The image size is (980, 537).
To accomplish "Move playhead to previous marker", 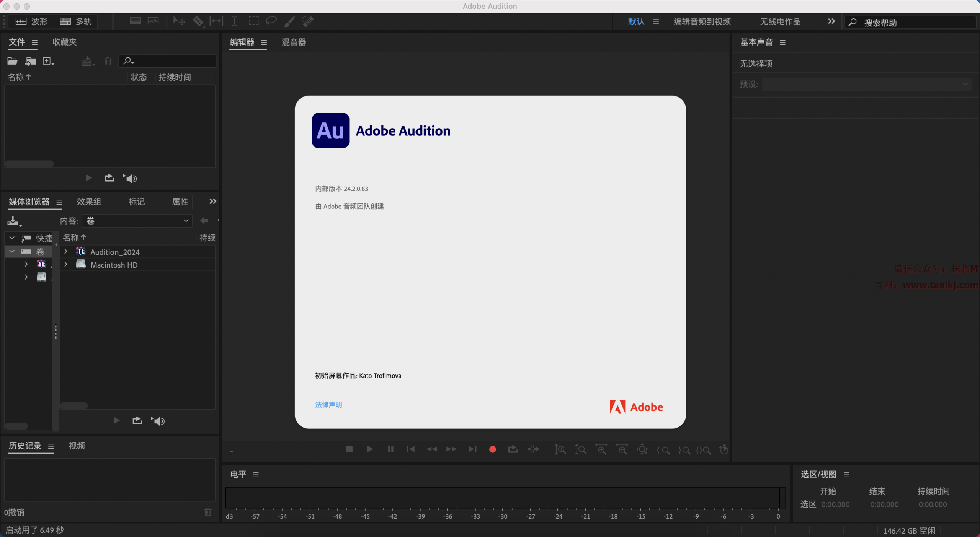I will click(x=410, y=449).
